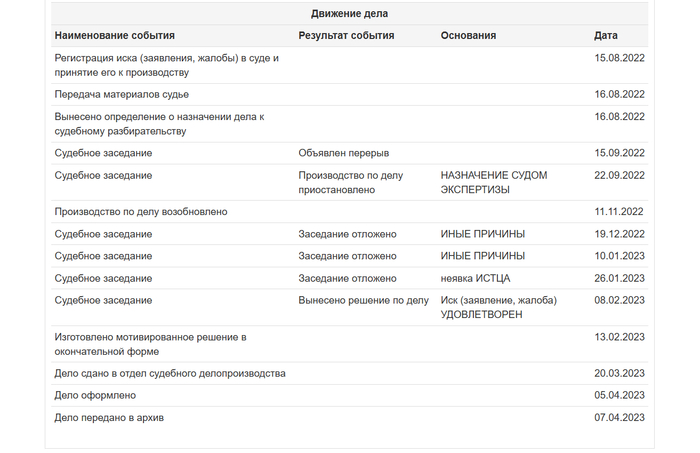Select the "Дело передано в архив" row
The height and width of the screenshot is (453, 700).
(x=109, y=417)
